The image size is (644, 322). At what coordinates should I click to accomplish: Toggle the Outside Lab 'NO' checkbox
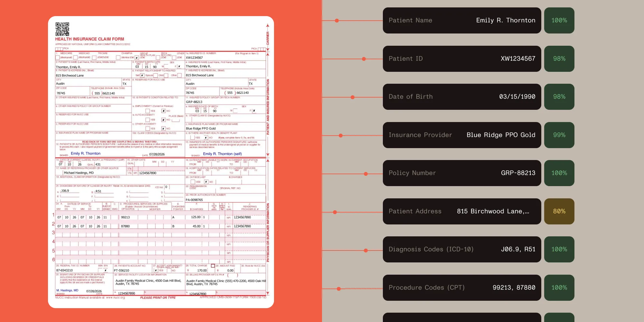pyautogui.click(x=206, y=182)
